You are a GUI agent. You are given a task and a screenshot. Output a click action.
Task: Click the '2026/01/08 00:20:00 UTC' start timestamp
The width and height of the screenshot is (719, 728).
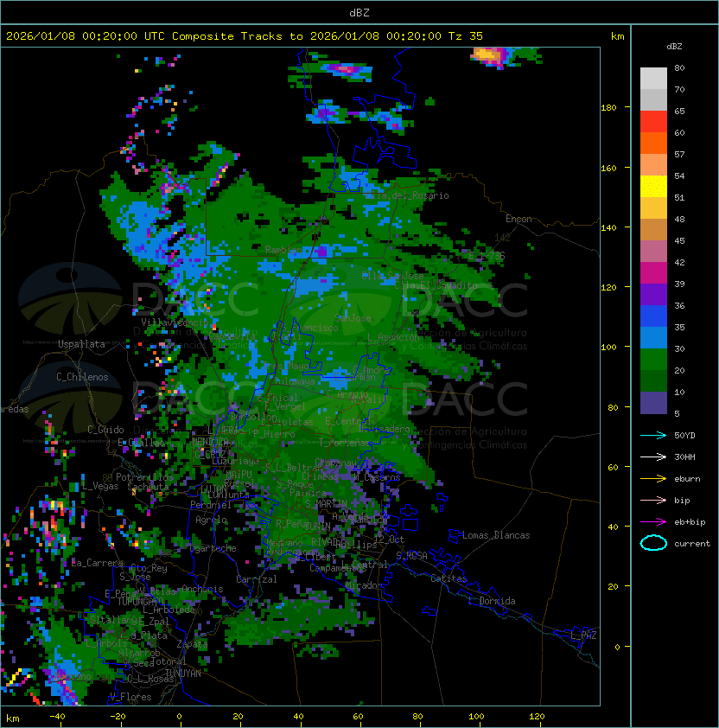tap(86, 36)
